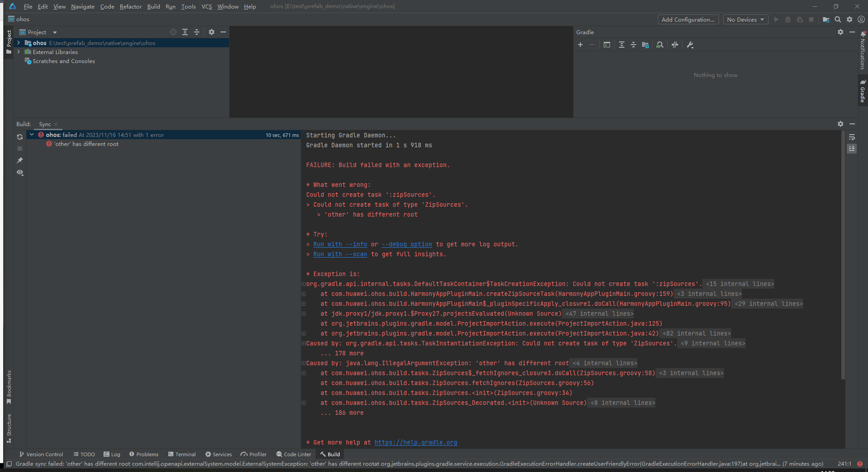Screen dimensions: 868x472
Task: Expand the '<82 internal lines>' fold
Action: [696, 333]
